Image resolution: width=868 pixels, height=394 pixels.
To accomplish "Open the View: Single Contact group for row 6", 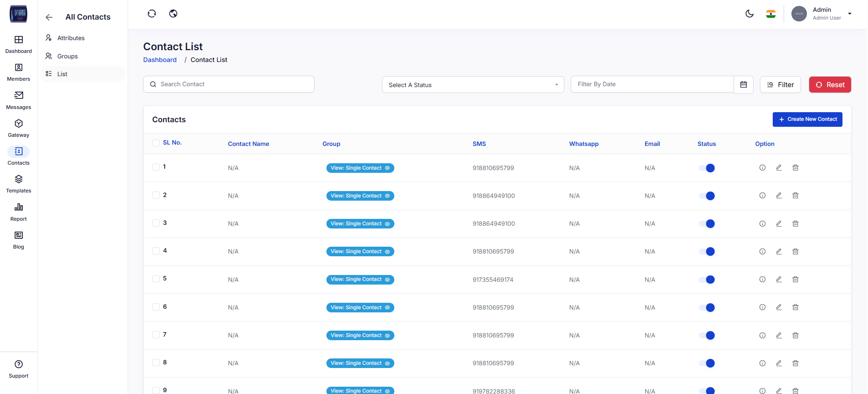I will (x=360, y=308).
